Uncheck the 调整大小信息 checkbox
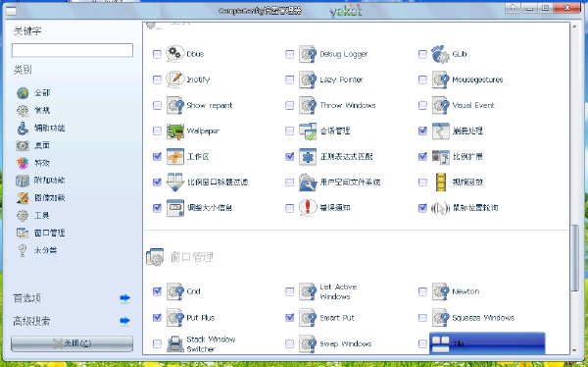 (157, 207)
